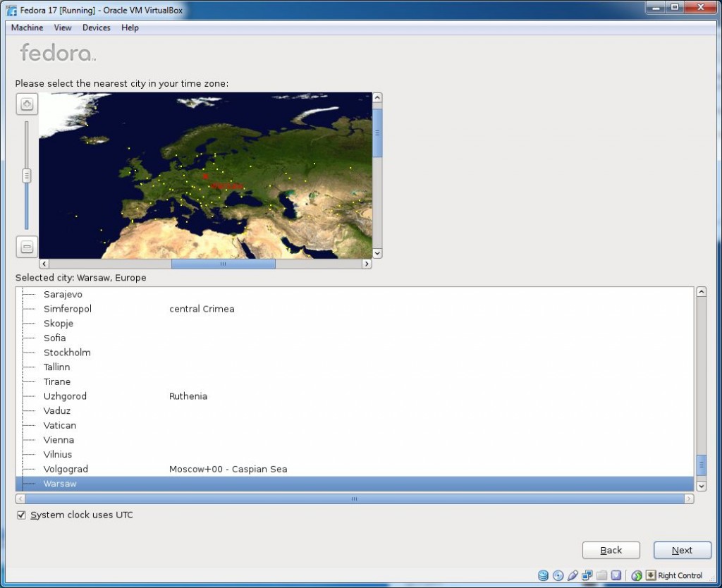Select Uzhgorod in the city list
The image size is (722, 588).
click(x=355, y=396)
